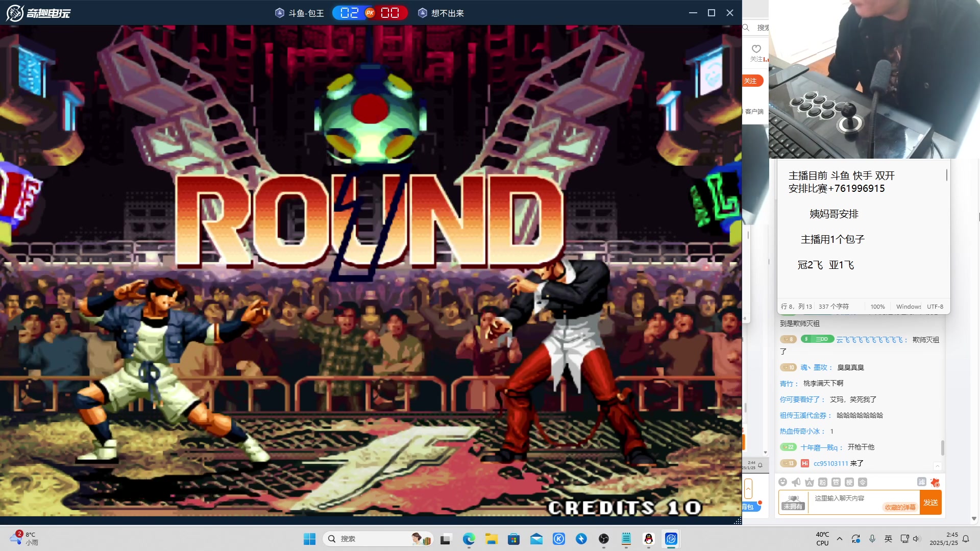980x551 pixels.
Task: Click the blue 背包 backpack button
Action: pos(750,507)
